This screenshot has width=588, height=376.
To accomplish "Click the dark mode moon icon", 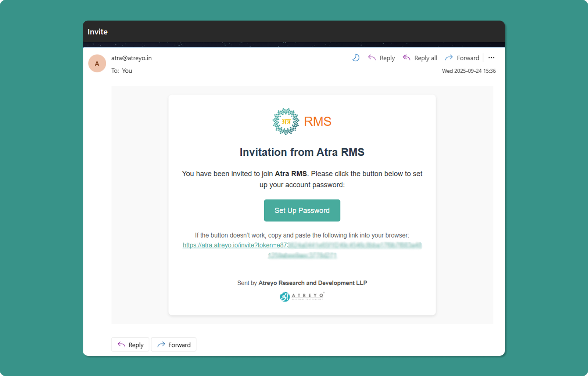I will pyautogui.click(x=356, y=58).
